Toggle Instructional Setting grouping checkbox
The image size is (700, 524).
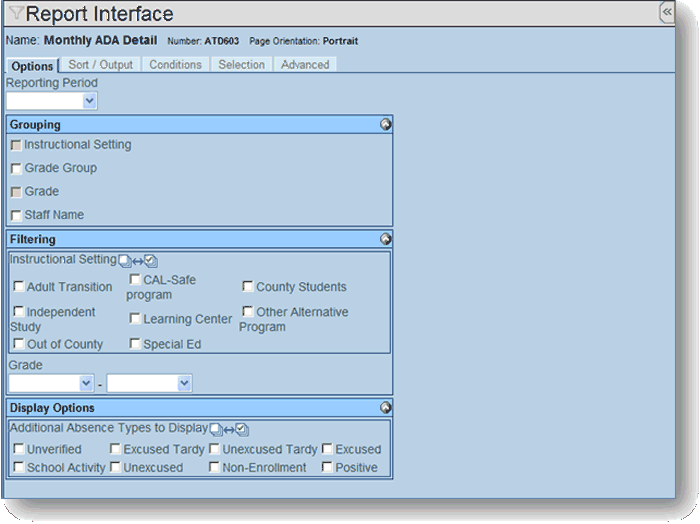[16, 146]
